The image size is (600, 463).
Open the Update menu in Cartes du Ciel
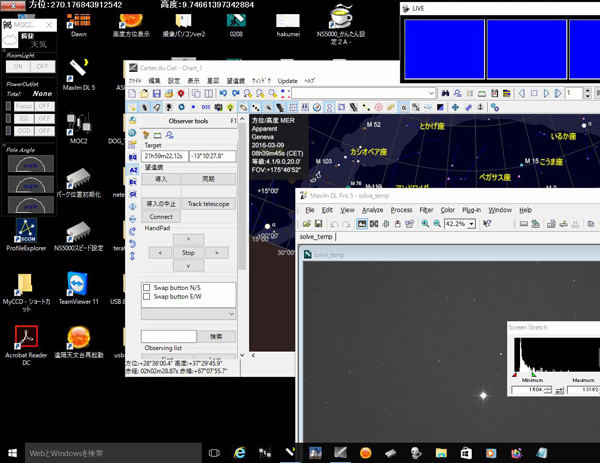(x=287, y=81)
